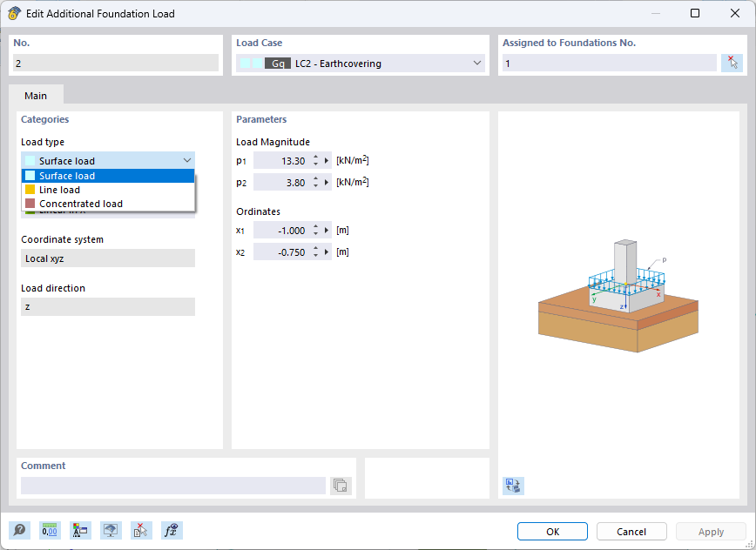Collapse the Load type dropdown

[x=187, y=160]
